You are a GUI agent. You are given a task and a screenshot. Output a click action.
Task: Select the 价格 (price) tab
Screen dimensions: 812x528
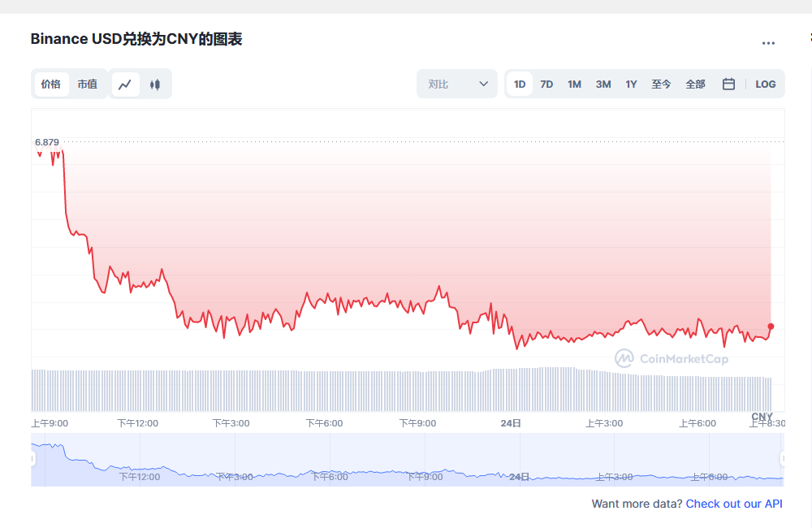(x=50, y=84)
